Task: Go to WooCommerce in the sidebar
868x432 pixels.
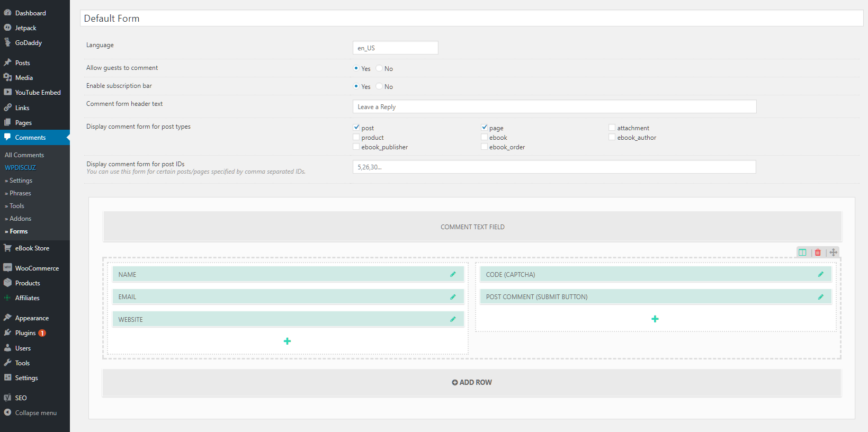Action: pyautogui.click(x=37, y=268)
